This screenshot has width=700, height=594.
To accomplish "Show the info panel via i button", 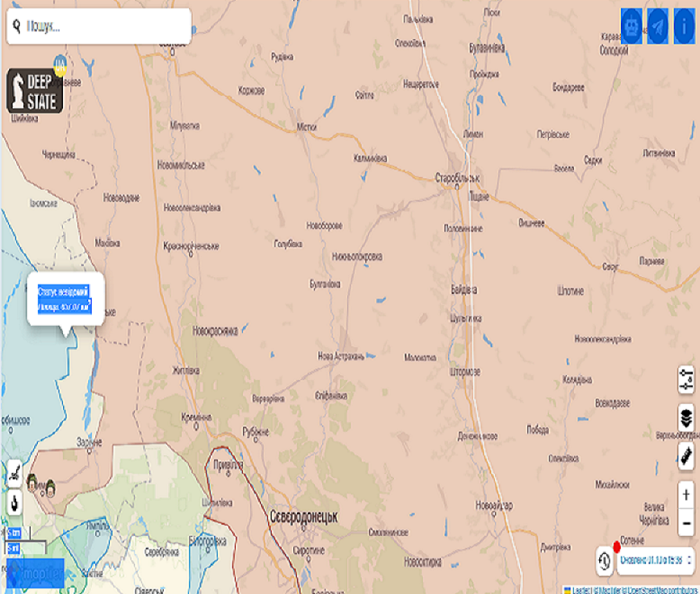I will click(x=684, y=27).
